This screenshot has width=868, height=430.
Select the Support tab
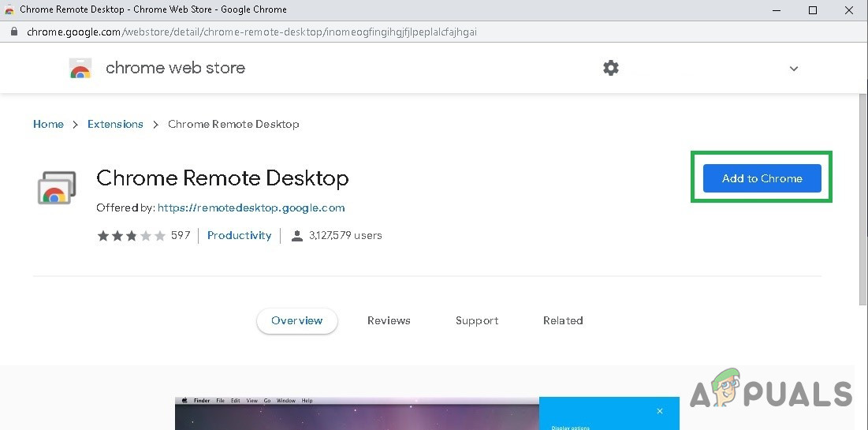(x=477, y=320)
